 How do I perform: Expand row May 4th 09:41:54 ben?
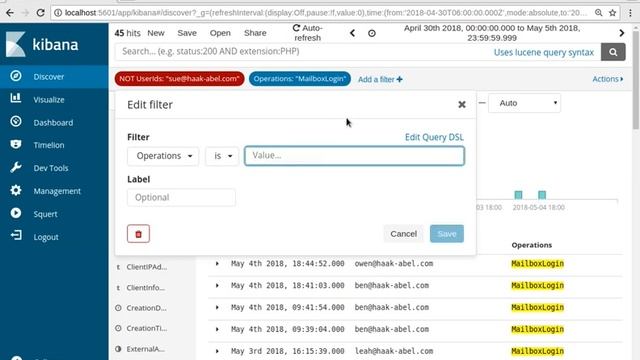(217, 307)
